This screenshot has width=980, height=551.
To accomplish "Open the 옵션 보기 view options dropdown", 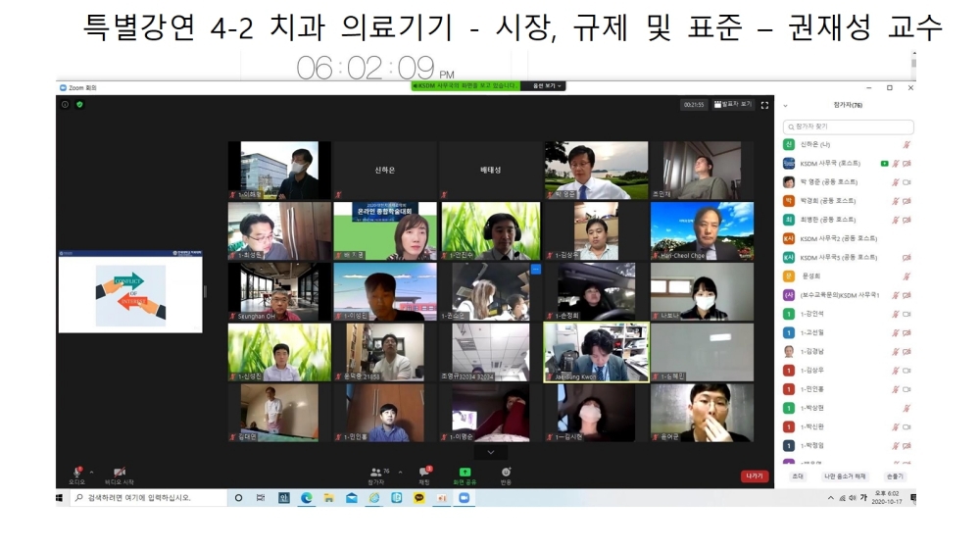I will click(x=547, y=86).
